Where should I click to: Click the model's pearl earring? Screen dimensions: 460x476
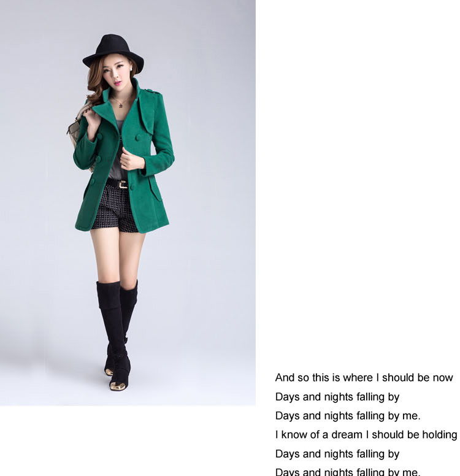point(131,69)
